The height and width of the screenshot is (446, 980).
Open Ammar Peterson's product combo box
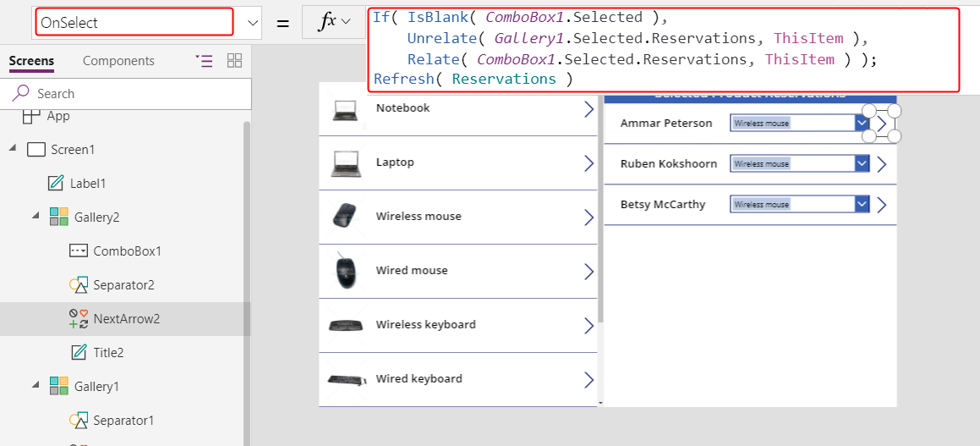(x=799, y=124)
